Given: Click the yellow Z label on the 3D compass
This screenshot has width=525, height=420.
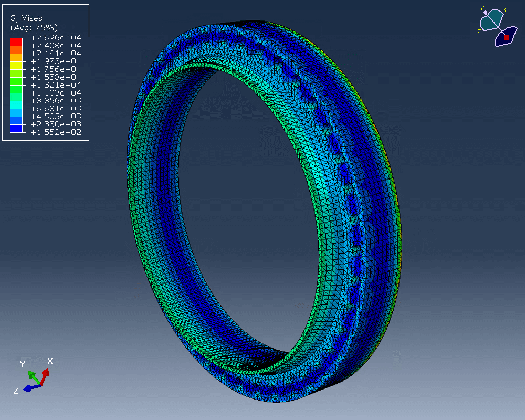Looking at the screenshot, I should tap(479, 31).
